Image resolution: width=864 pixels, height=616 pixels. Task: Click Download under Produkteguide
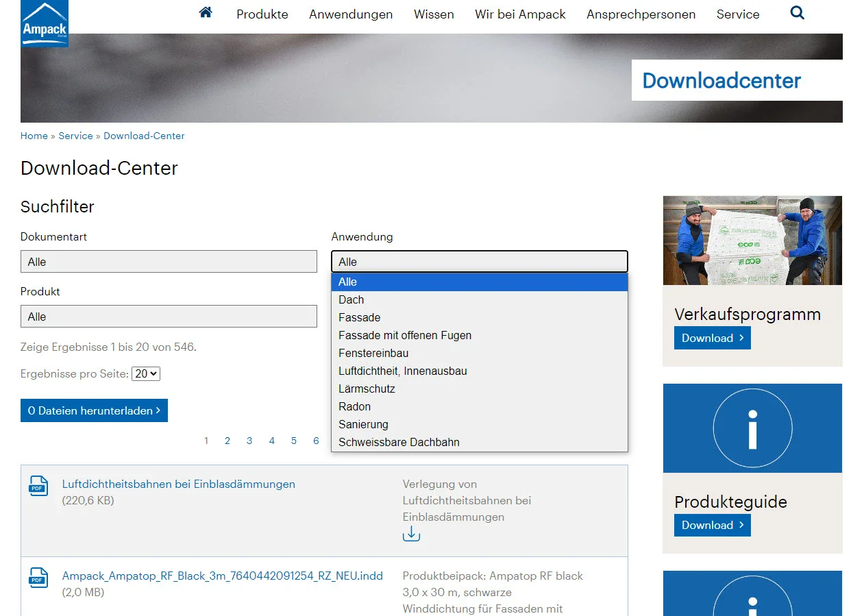713,525
